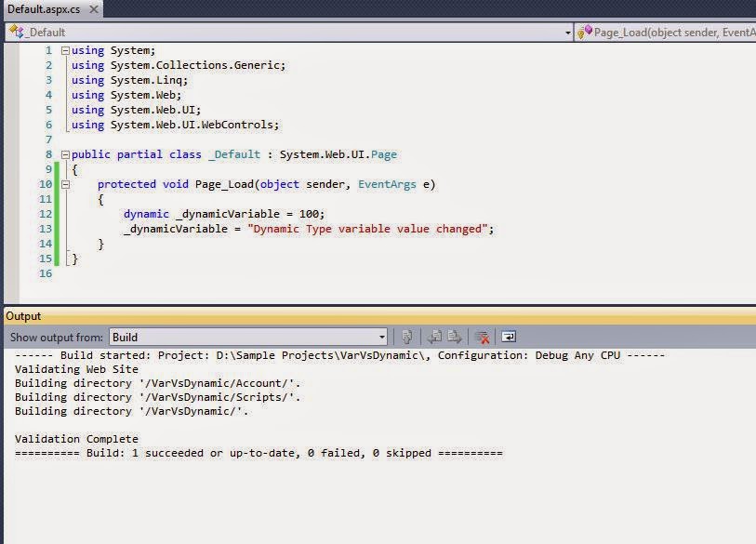Go to Next Message in Output
Viewport: 756px width, 544px height.
[x=454, y=337]
